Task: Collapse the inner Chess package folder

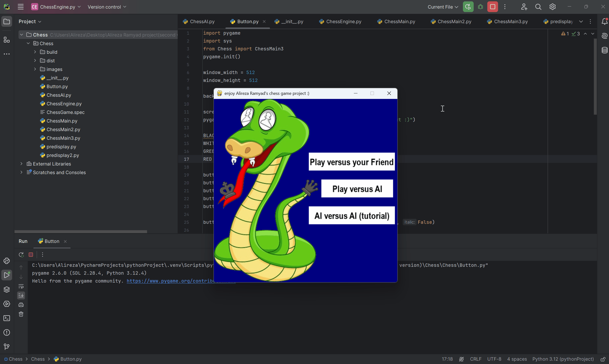Action: [x=28, y=43]
